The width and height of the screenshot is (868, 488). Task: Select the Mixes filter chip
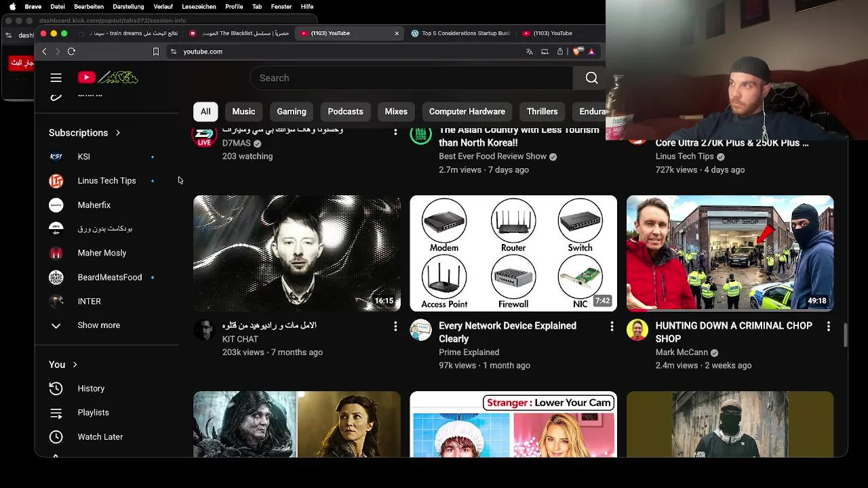click(x=396, y=112)
